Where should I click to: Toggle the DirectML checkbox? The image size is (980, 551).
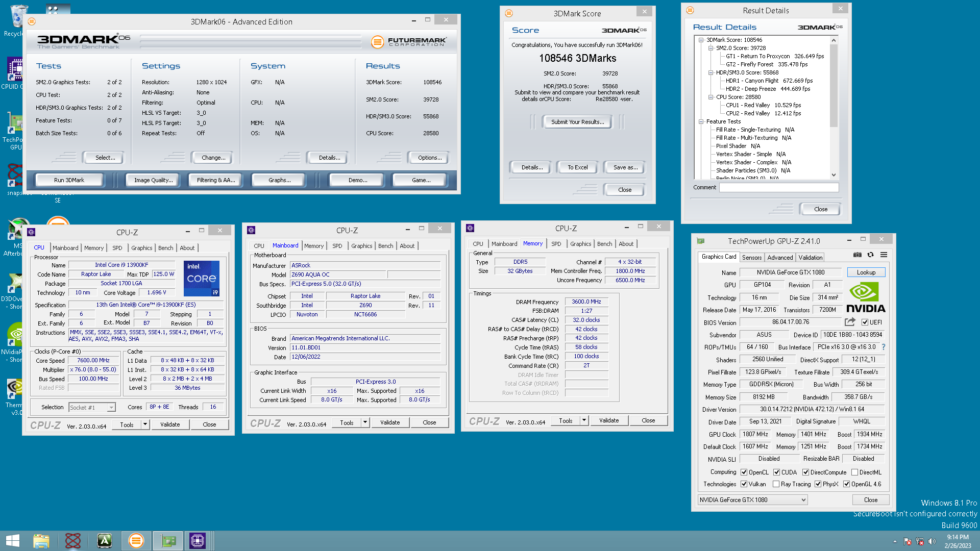[x=855, y=472]
